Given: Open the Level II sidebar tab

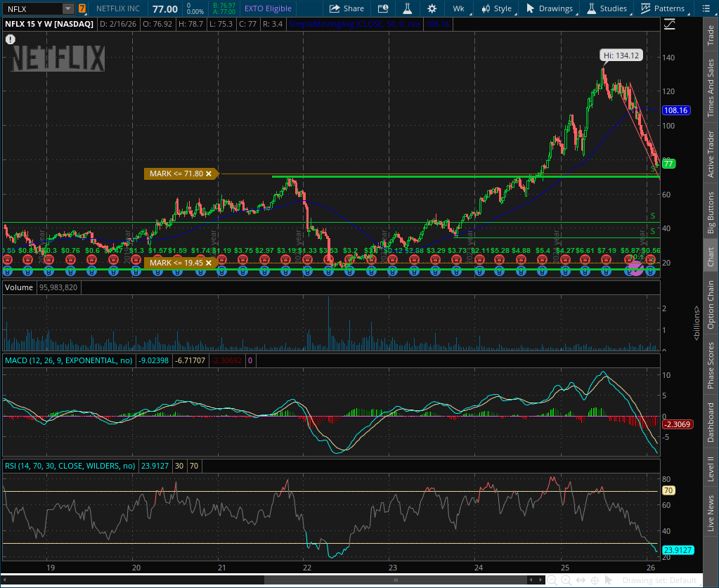Looking at the screenshot, I should [x=711, y=469].
